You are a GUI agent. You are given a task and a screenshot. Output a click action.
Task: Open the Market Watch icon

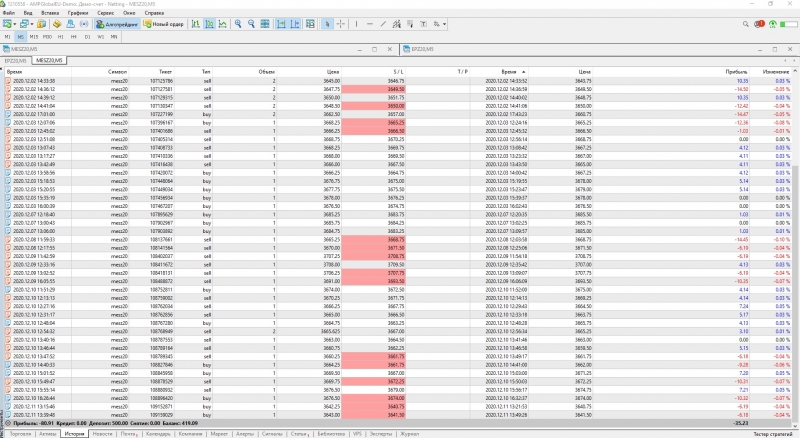tap(42, 24)
